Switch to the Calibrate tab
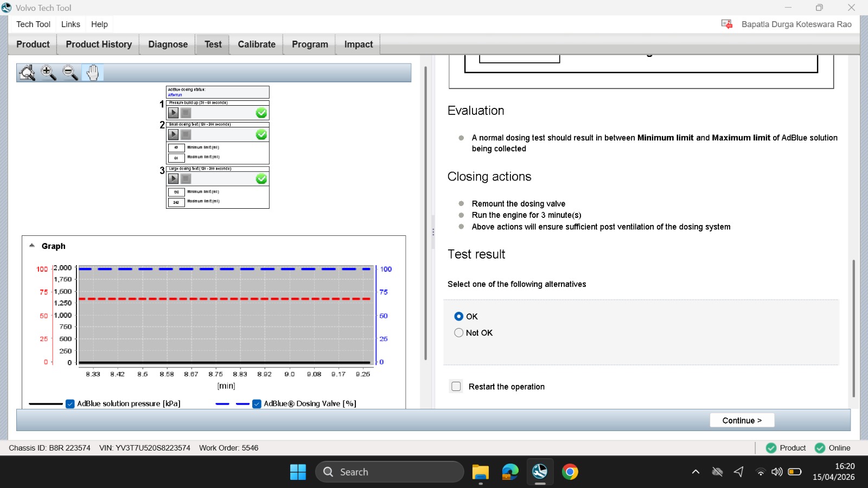 pos(257,44)
